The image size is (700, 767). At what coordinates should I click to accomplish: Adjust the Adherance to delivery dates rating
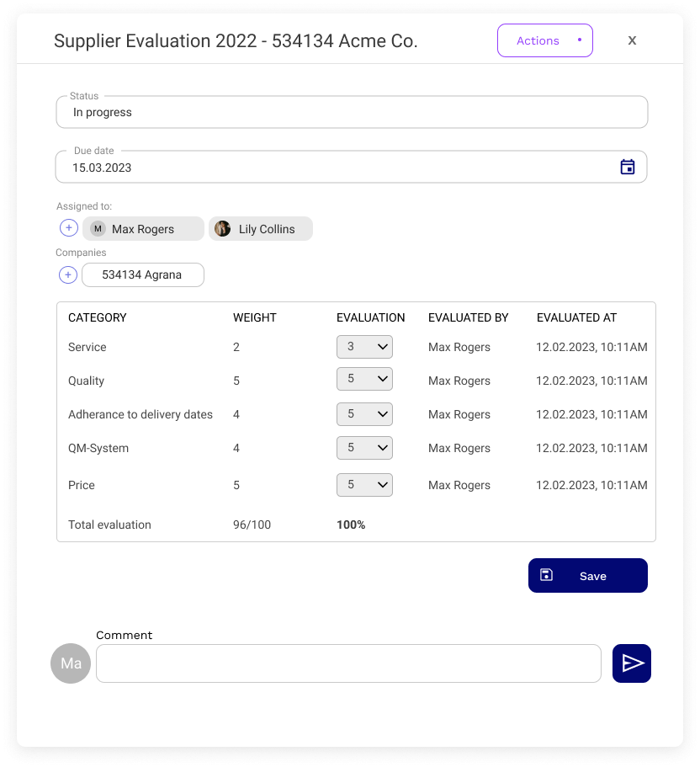(x=364, y=413)
